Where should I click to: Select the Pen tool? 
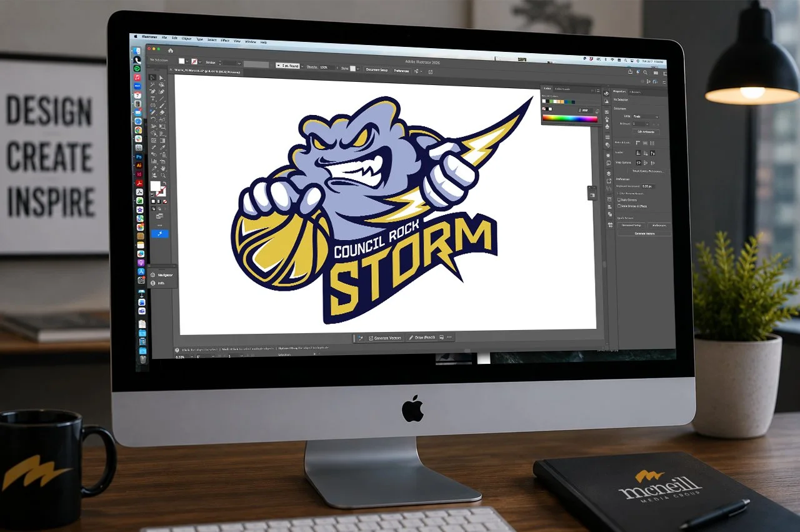(x=152, y=91)
